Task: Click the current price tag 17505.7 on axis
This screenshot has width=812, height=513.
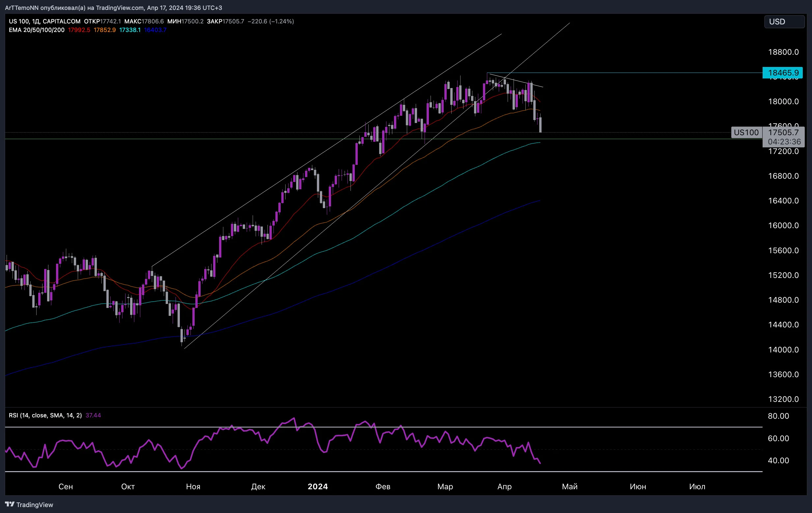Action: (x=784, y=132)
